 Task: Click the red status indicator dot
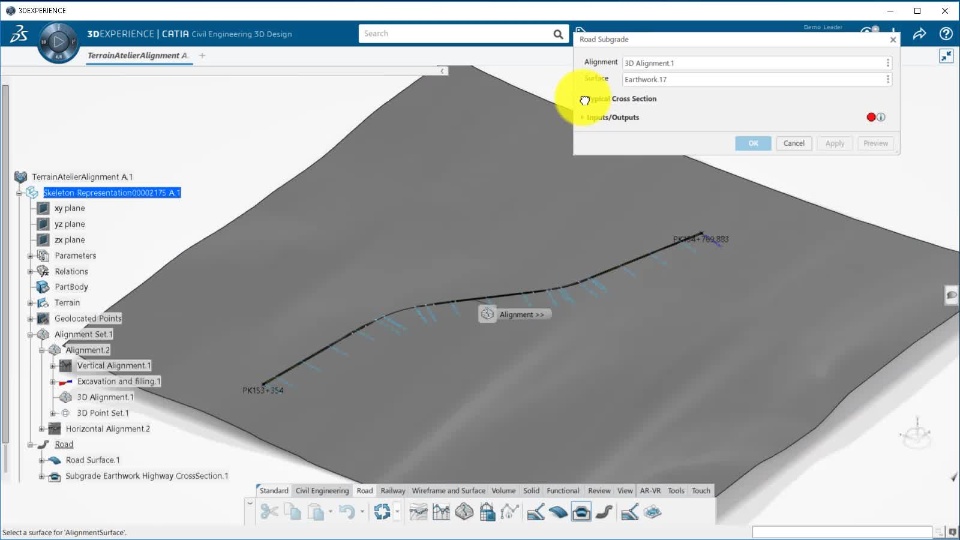(x=871, y=117)
